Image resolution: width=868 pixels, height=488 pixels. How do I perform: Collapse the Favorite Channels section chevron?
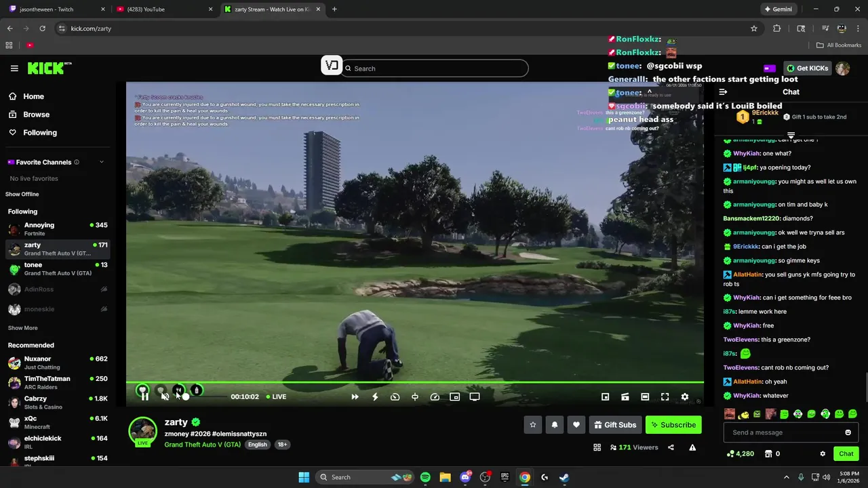click(x=102, y=162)
